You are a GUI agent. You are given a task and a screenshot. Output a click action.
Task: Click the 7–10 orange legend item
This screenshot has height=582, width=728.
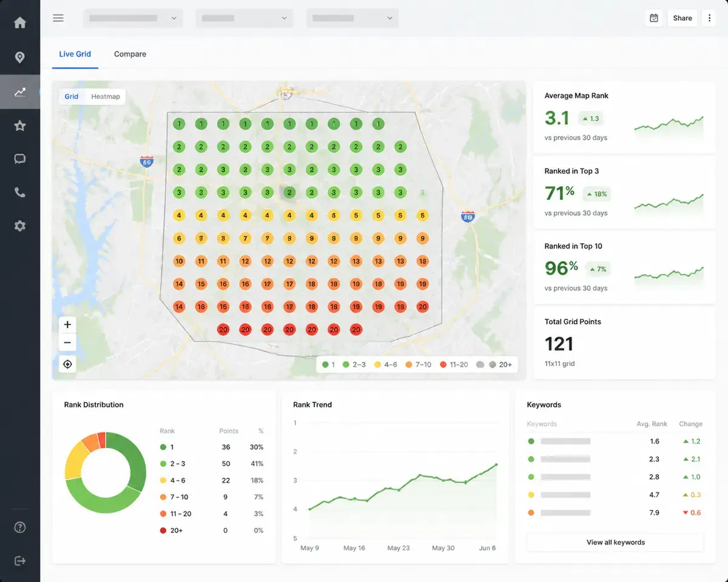tap(419, 365)
